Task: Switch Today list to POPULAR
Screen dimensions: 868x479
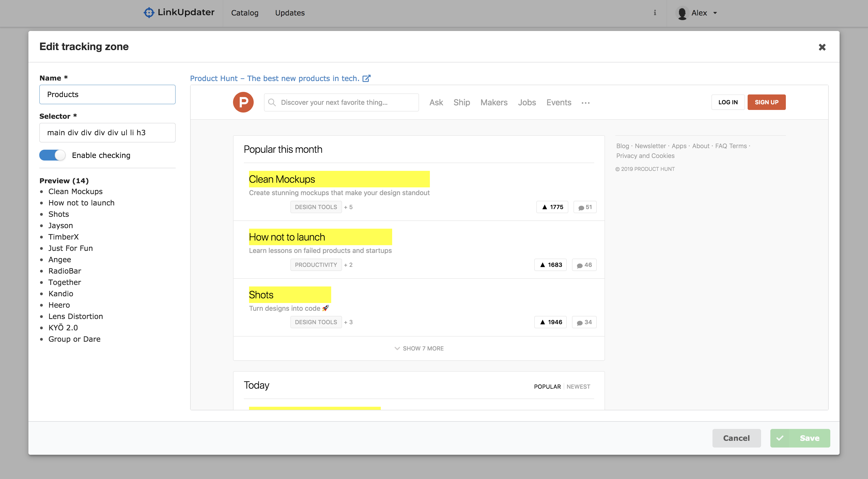Action: coord(547,386)
